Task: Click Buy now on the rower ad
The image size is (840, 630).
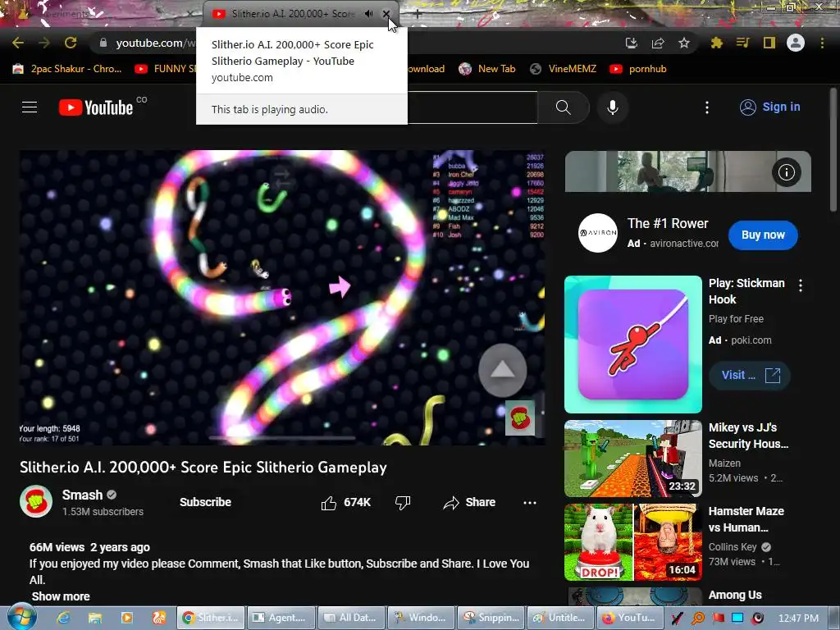Action: 763,235
